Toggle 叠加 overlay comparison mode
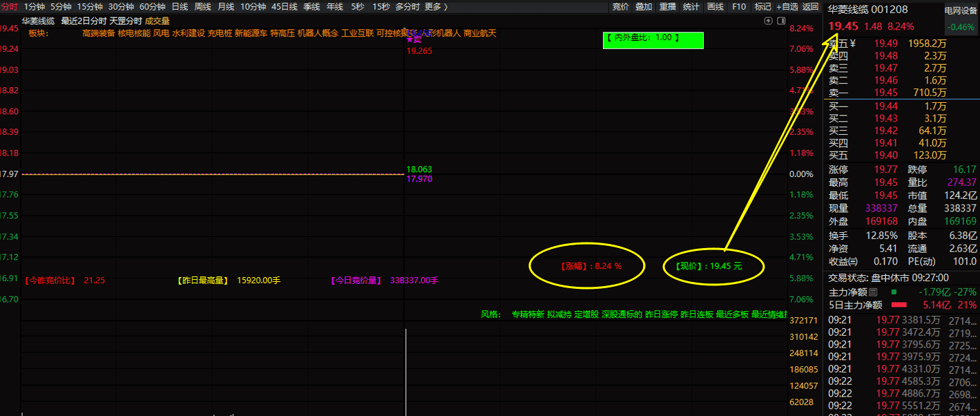The image size is (980, 416). (643, 7)
